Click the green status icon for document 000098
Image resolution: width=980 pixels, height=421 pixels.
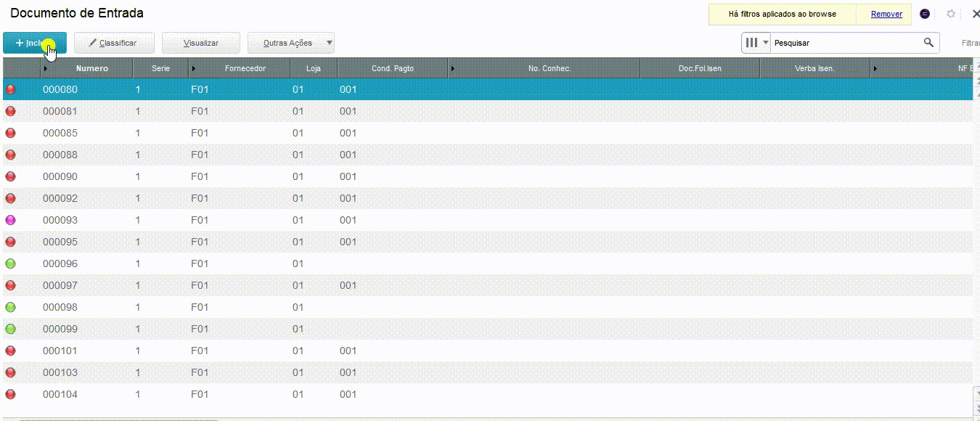tap(10, 307)
